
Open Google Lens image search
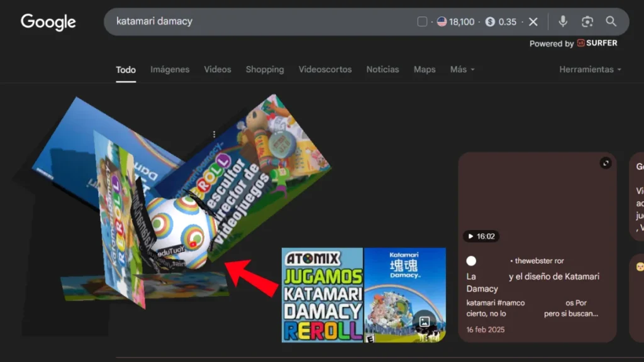click(587, 21)
